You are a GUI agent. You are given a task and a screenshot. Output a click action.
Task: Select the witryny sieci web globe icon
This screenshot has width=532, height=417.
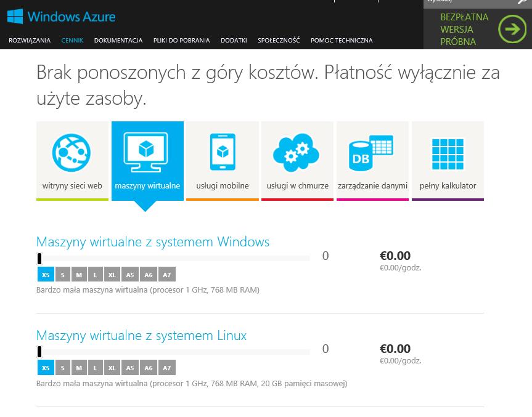click(72, 153)
